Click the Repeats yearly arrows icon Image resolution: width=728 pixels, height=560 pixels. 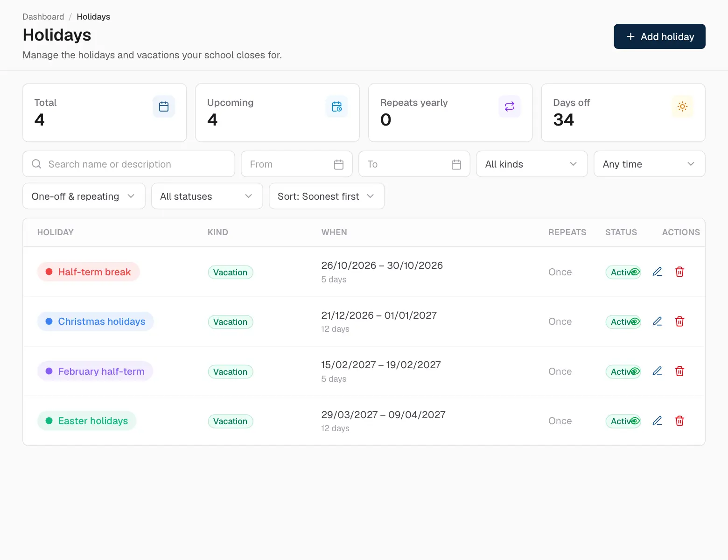[510, 106]
